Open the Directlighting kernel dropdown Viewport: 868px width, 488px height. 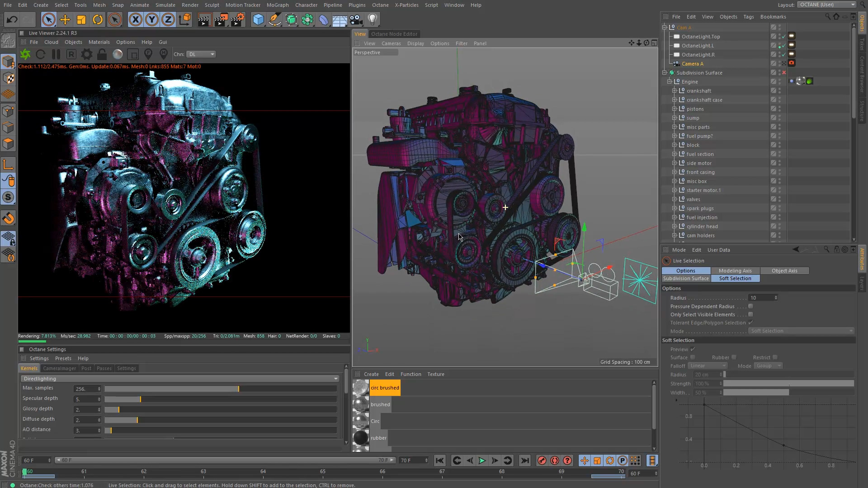(x=180, y=379)
